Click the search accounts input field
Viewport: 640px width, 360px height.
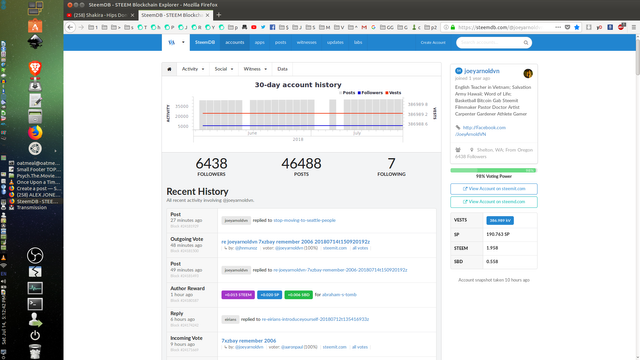(490, 42)
